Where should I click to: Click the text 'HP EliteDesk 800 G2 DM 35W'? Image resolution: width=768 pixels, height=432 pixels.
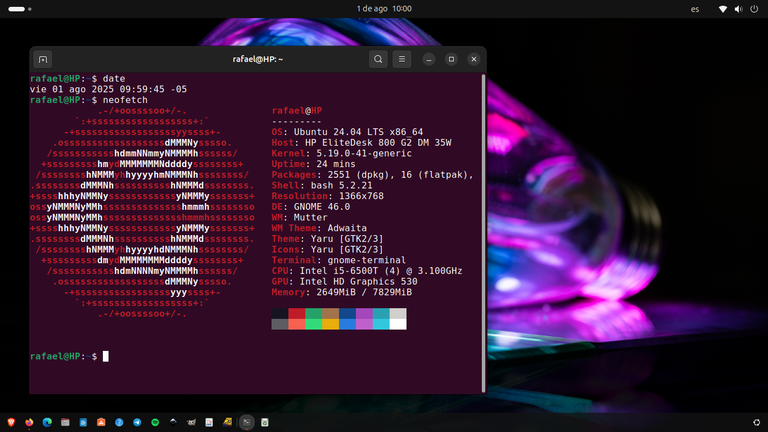378,143
